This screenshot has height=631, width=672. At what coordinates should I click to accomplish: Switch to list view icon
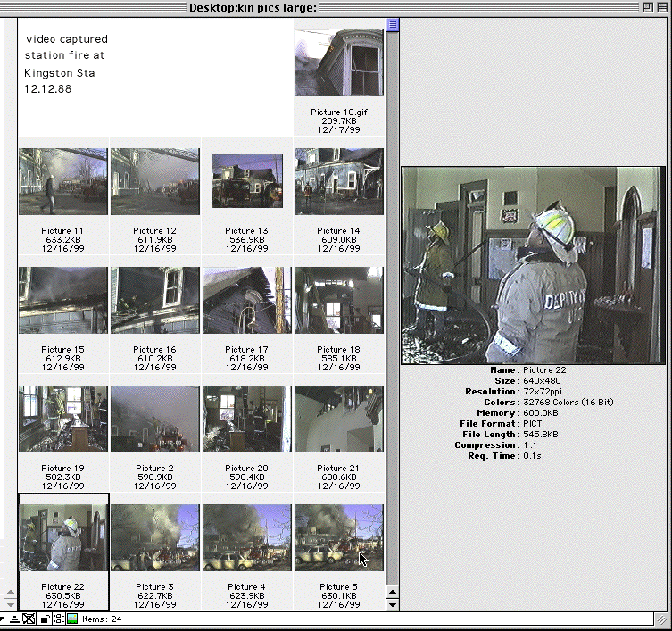[x=58, y=619]
